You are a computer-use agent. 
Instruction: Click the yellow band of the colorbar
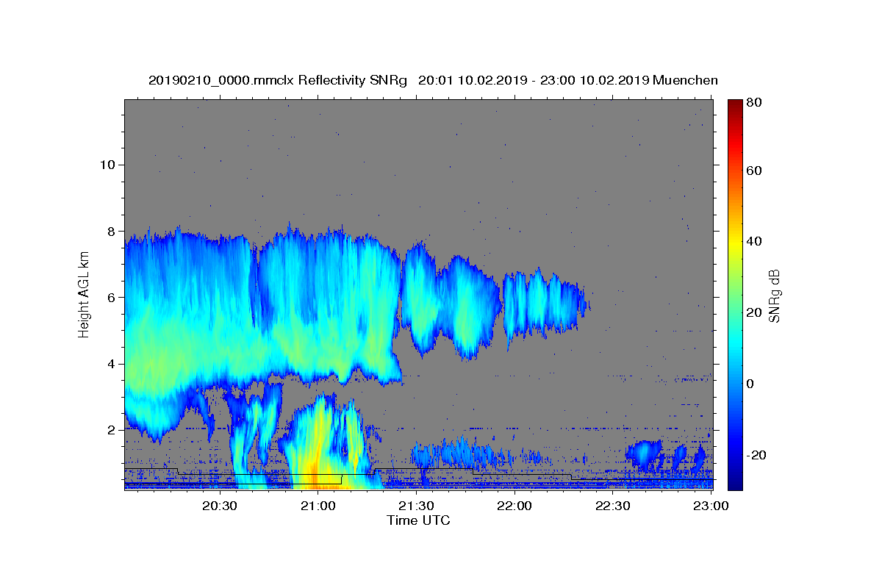coord(735,242)
